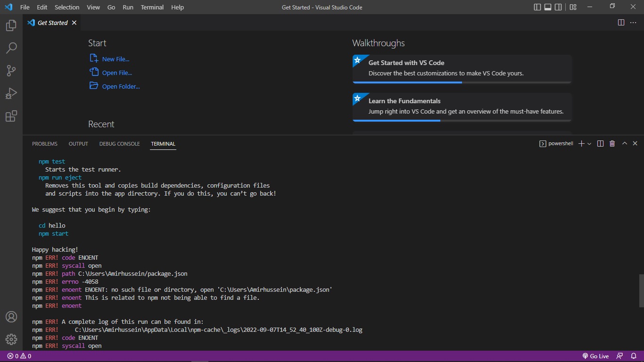Open the Search view in activity bar
The image size is (644, 362).
pyautogui.click(x=11, y=48)
